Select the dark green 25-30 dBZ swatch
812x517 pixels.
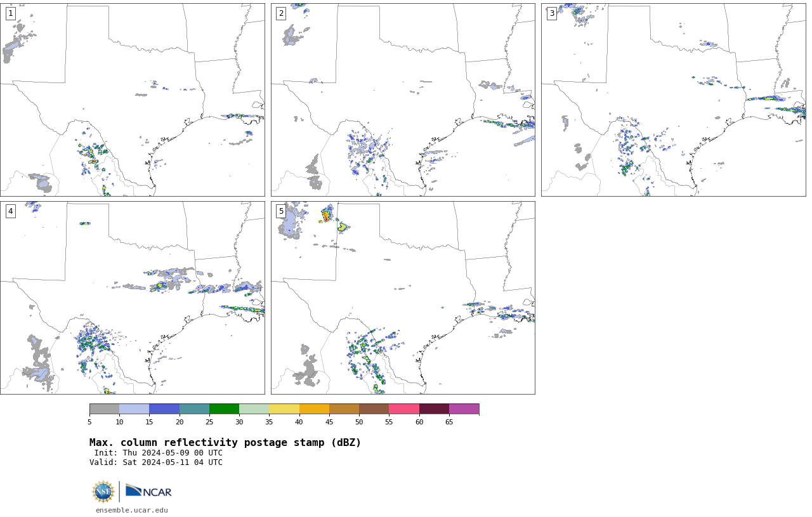(x=224, y=409)
